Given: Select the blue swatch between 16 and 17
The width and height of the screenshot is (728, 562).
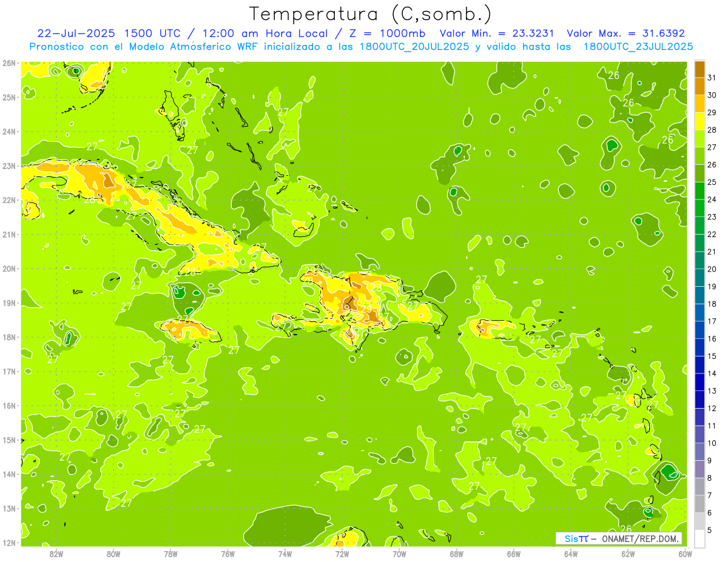Looking at the screenshot, I should point(699,330).
